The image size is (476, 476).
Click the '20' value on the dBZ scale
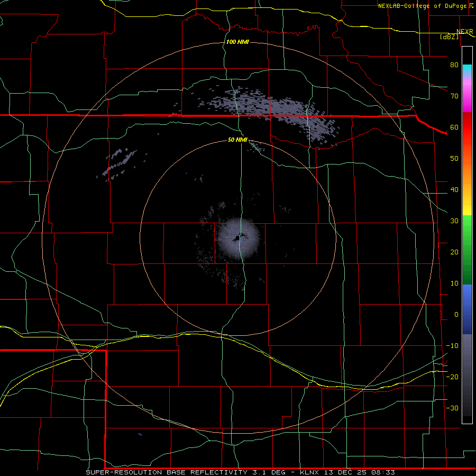[x=454, y=252]
